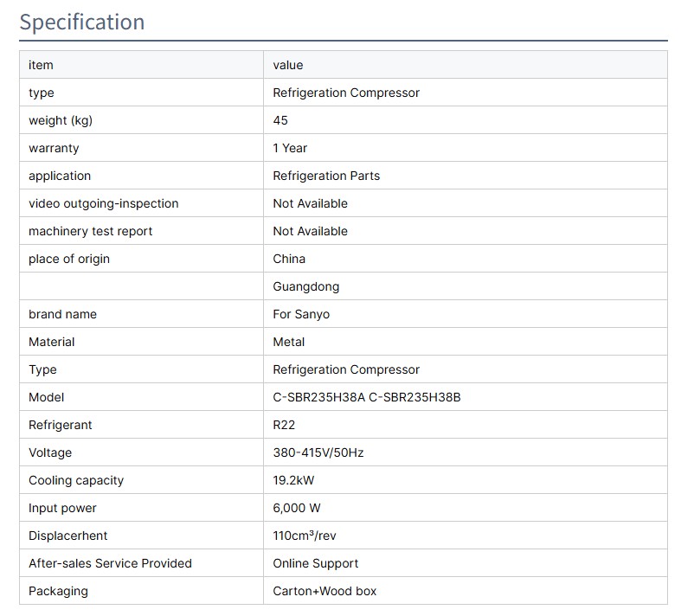Viewport: 681px width, 616px height.
Task: Click the 'Guangdong' table cell
Action: [306, 286]
